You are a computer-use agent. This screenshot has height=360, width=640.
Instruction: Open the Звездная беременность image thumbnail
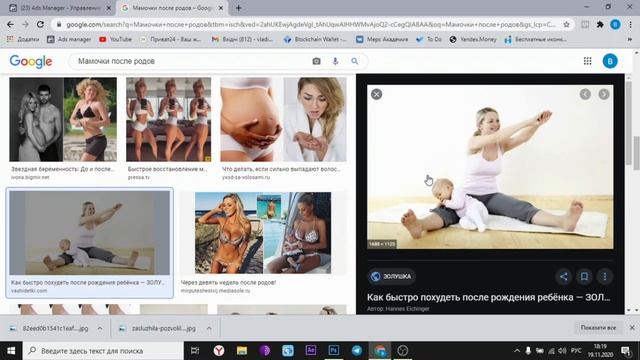(x=63, y=120)
